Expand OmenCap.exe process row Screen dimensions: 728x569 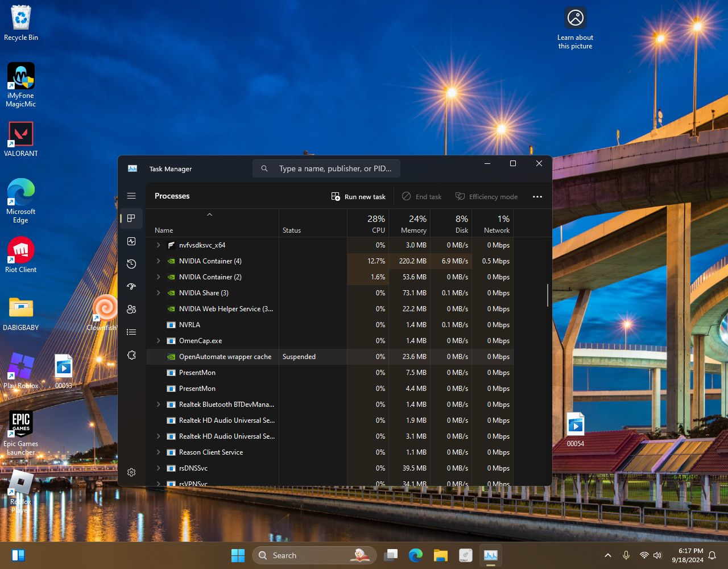[x=159, y=341]
